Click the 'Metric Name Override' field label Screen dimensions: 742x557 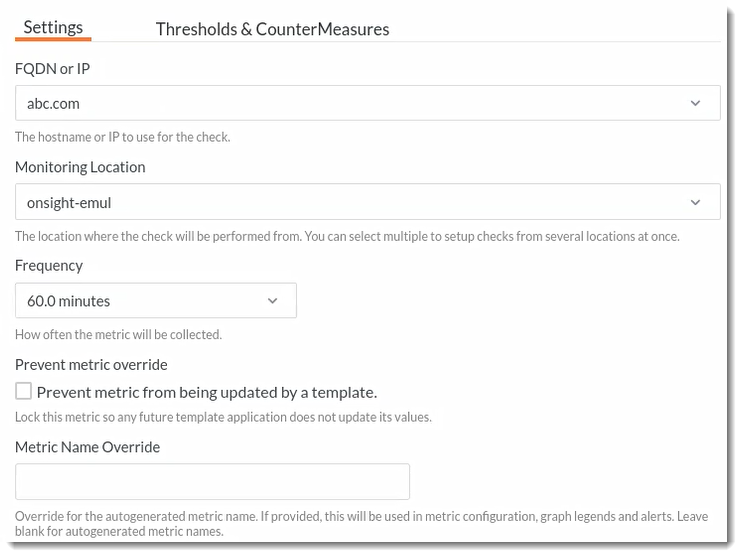pyautogui.click(x=87, y=447)
